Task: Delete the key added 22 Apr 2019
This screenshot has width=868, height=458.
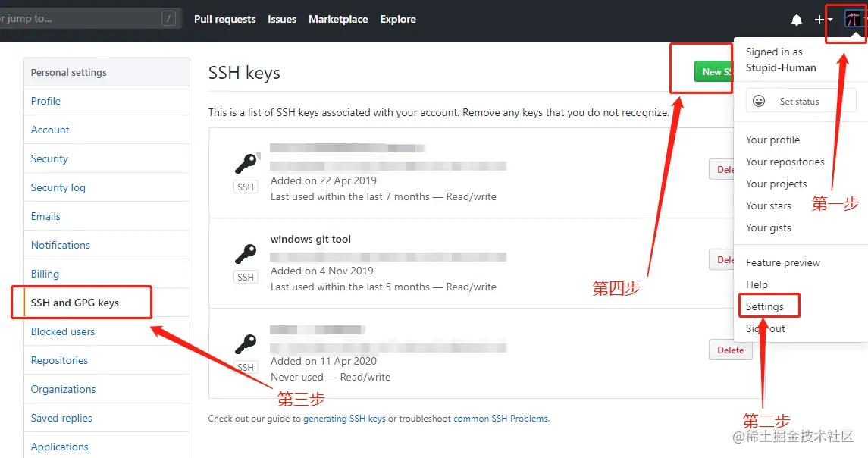Action: tap(722, 169)
